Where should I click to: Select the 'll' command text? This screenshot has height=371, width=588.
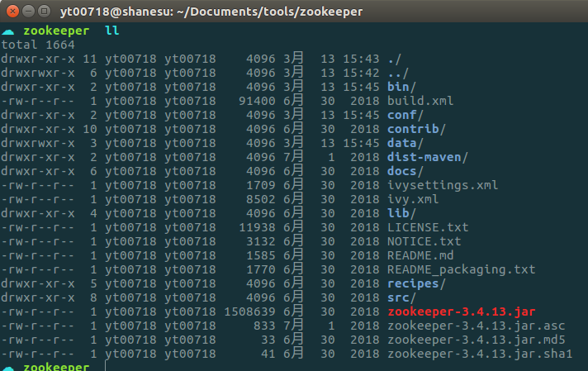(112, 31)
